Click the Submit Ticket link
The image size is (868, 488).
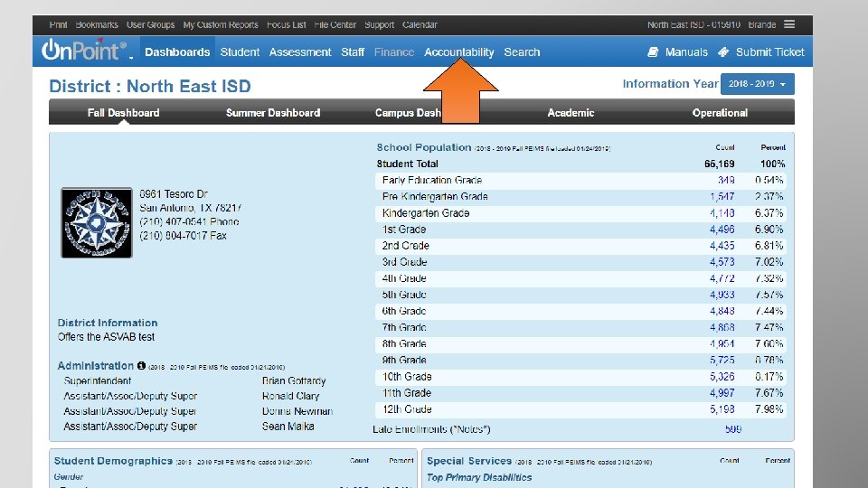(770, 52)
